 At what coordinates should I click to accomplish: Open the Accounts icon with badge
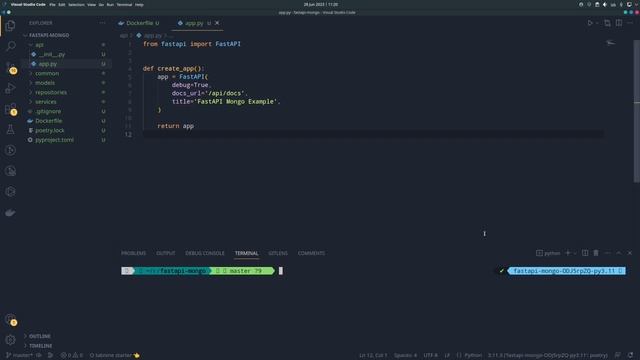11,319
